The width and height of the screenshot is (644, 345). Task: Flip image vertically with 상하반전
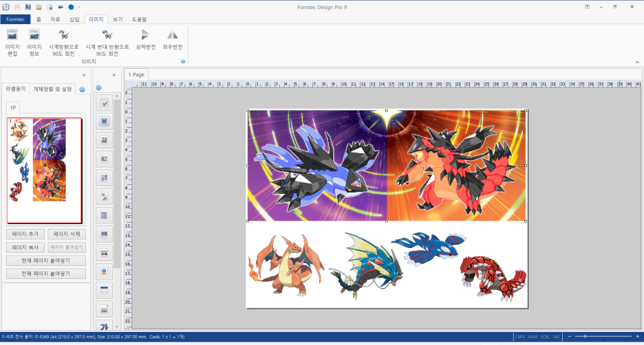(x=146, y=40)
